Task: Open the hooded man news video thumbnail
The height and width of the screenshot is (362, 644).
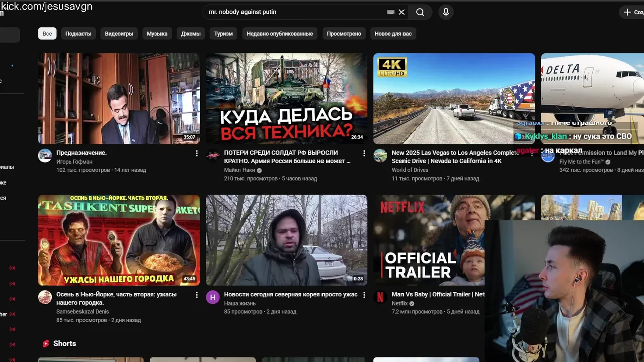Action: tap(286, 240)
